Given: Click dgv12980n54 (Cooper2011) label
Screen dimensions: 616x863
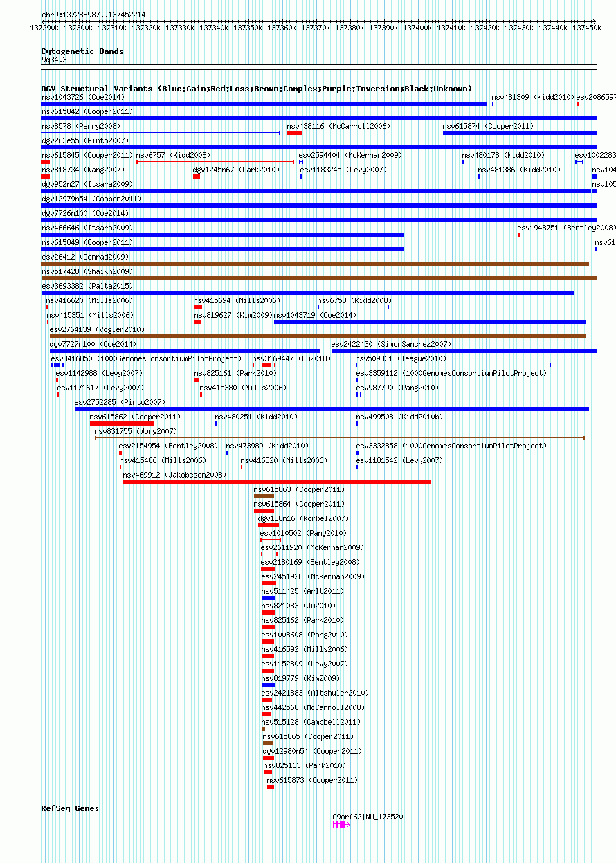Looking at the screenshot, I should click(x=312, y=751).
